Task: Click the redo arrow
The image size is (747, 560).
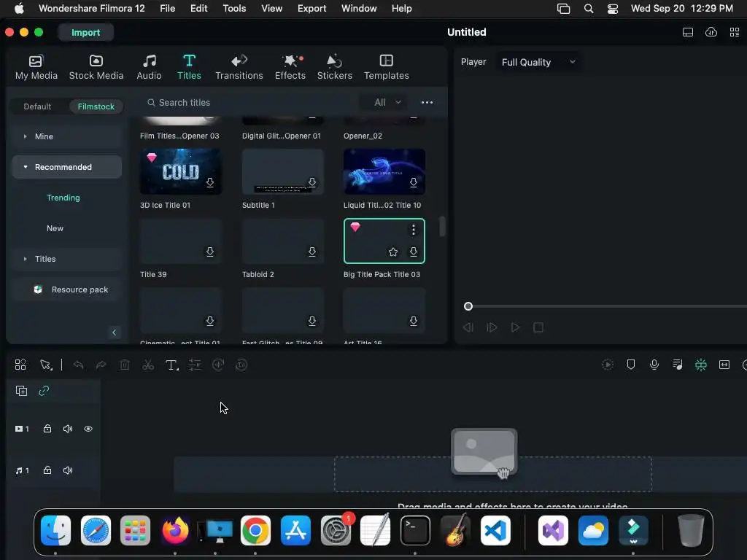Action: [101, 365]
